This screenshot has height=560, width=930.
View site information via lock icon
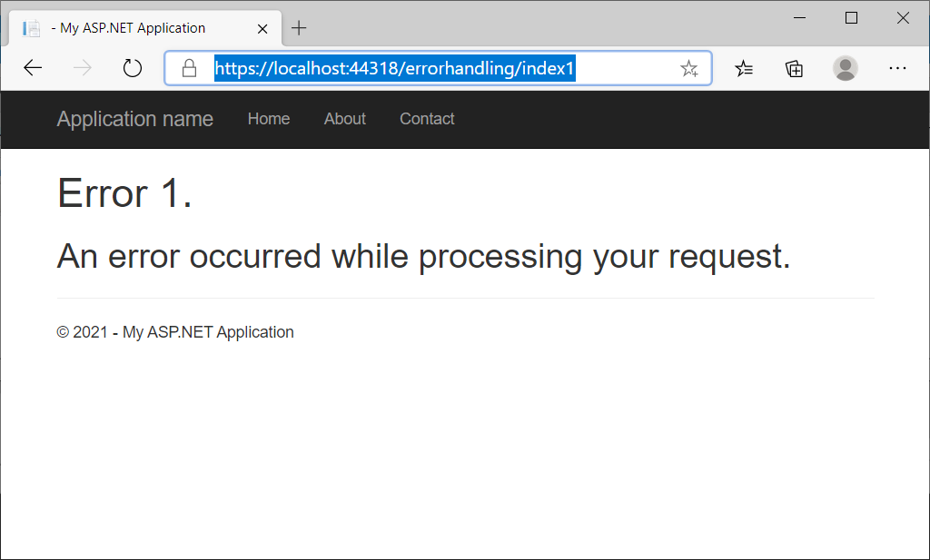coord(190,68)
